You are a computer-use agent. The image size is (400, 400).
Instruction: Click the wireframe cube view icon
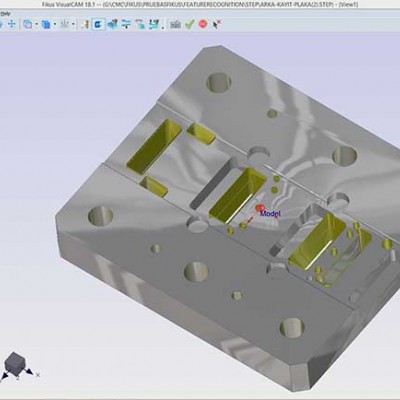(28, 24)
